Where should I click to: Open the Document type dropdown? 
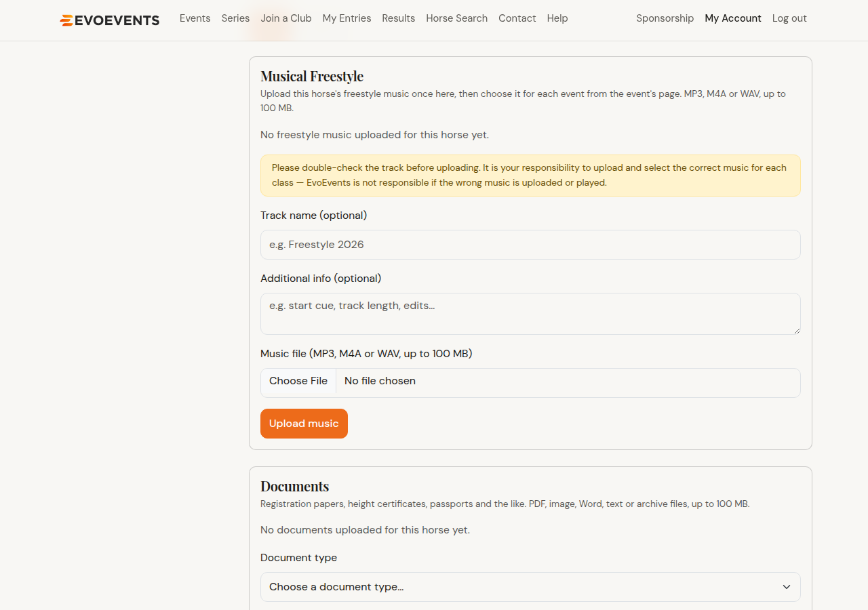point(530,587)
